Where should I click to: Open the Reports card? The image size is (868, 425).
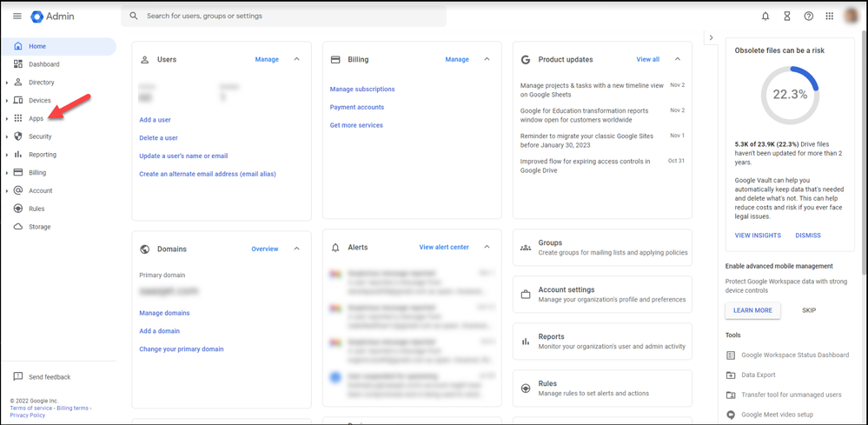(x=602, y=342)
